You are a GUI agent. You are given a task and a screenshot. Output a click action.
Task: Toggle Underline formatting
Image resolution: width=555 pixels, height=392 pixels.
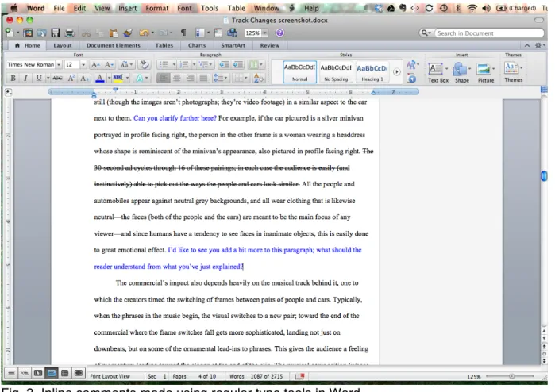click(39, 79)
